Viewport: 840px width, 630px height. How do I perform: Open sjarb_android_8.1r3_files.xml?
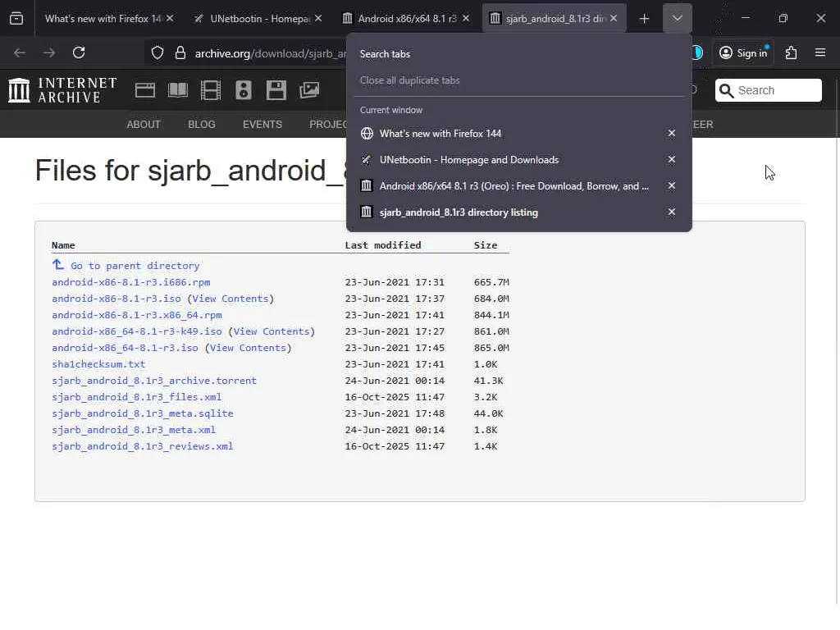pyautogui.click(x=137, y=397)
